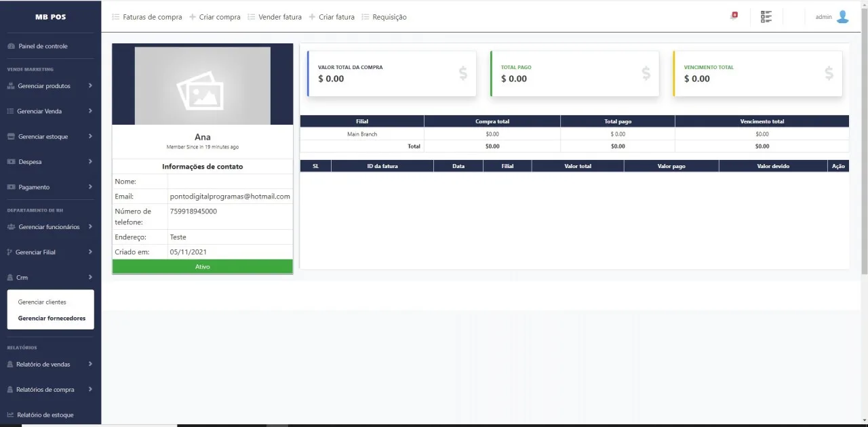The width and height of the screenshot is (868, 427).
Task: Click the green Ativo status button
Action: tap(203, 267)
